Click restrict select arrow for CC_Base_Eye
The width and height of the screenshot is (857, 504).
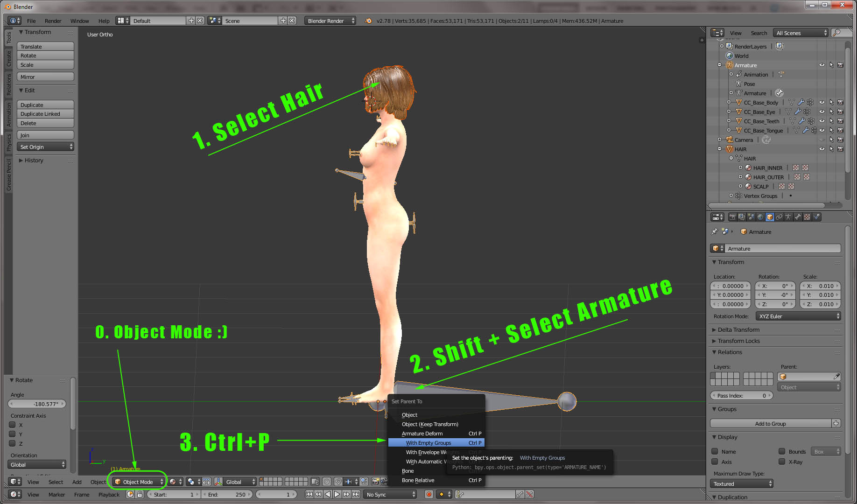click(831, 112)
